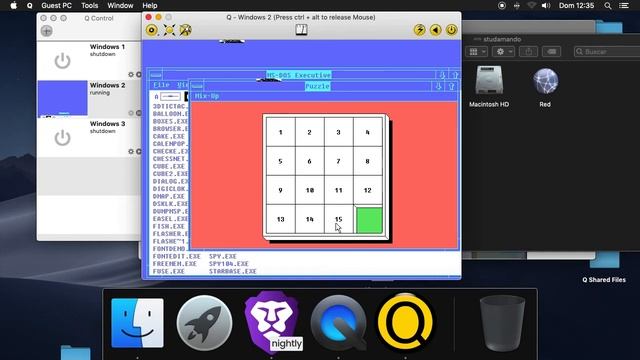The image size is (640, 360).
Task: Select SPY.EXE in file list
Action: coord(223,256)
